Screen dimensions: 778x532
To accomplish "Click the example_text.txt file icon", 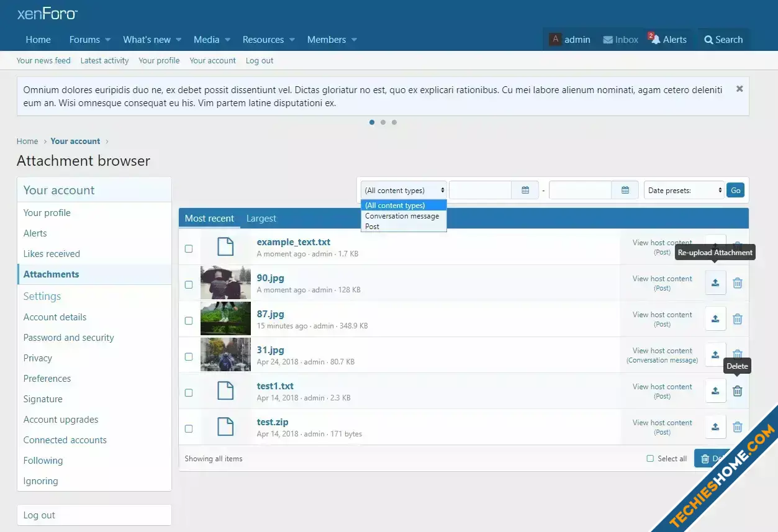I will (x=225, y=247).
